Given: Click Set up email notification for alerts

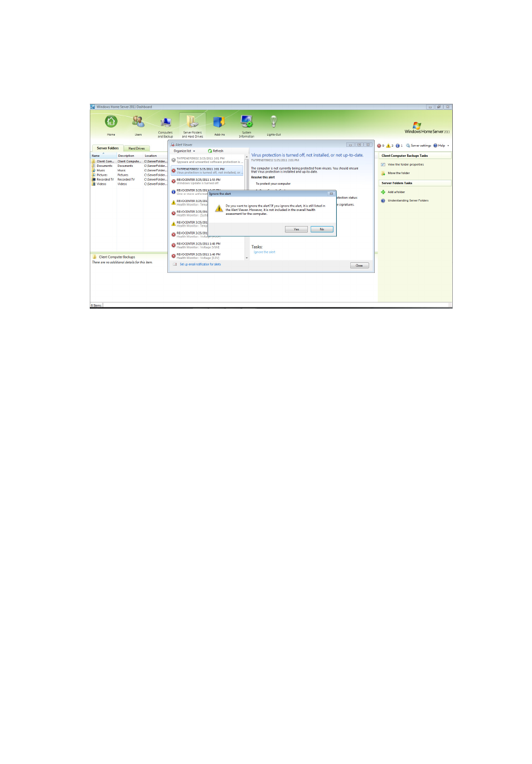Looking at the screenshot, I should click(200, 265).
